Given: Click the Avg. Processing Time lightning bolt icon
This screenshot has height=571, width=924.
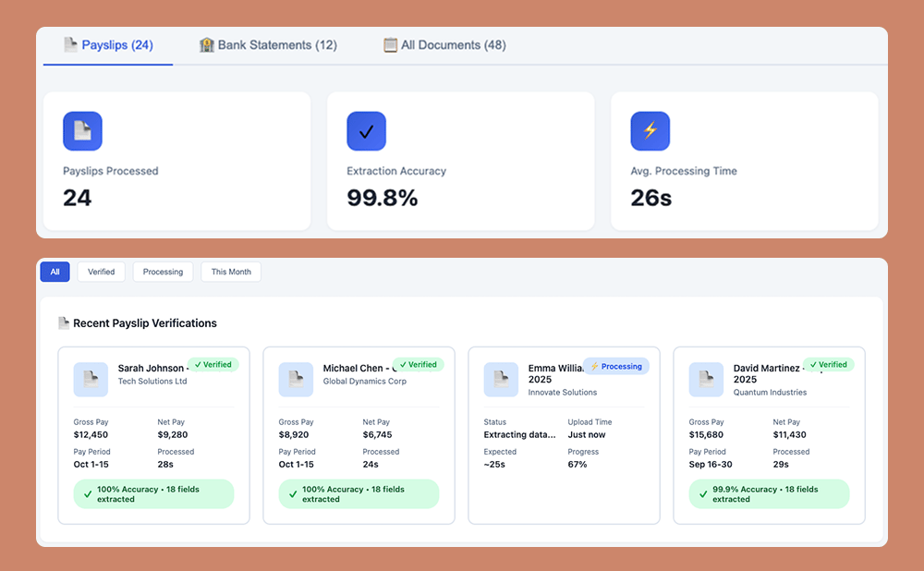Looking at the screenshot, I should [650, 130].
